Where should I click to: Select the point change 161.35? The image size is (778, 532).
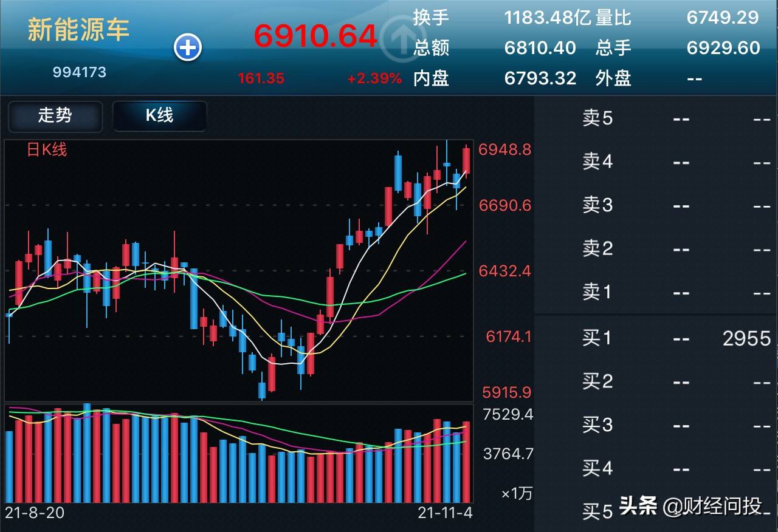261,78
